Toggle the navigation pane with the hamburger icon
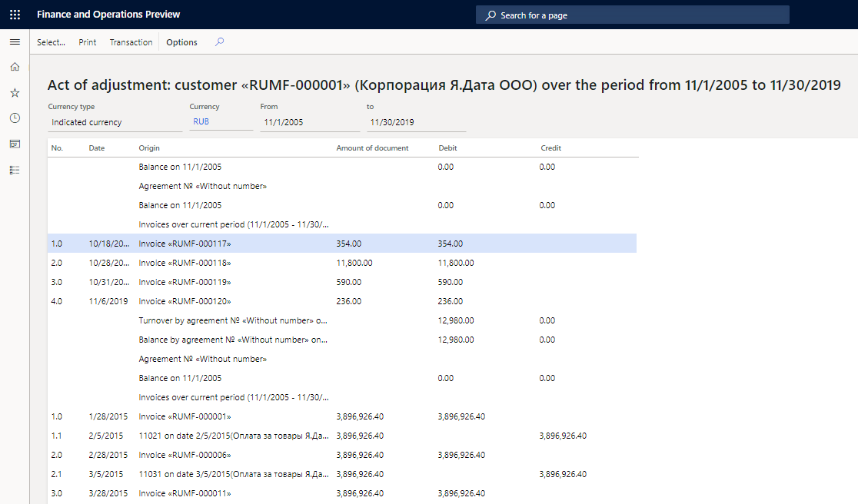 (14, 42)
